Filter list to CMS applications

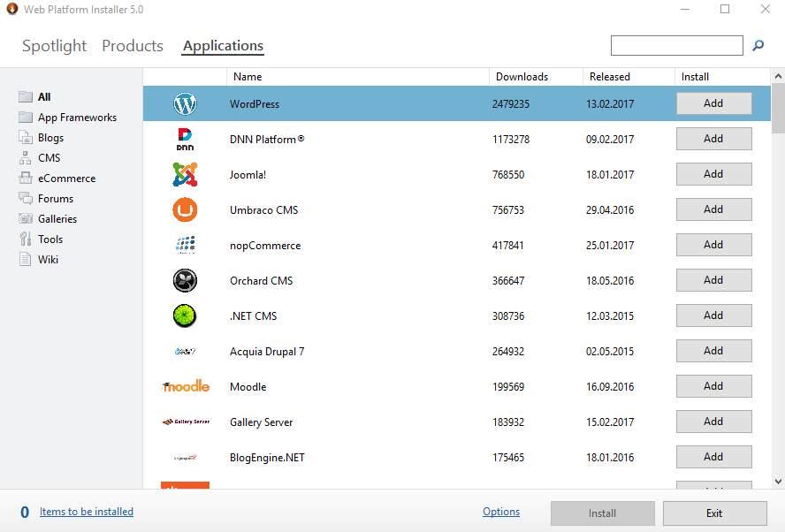(50, 157)
